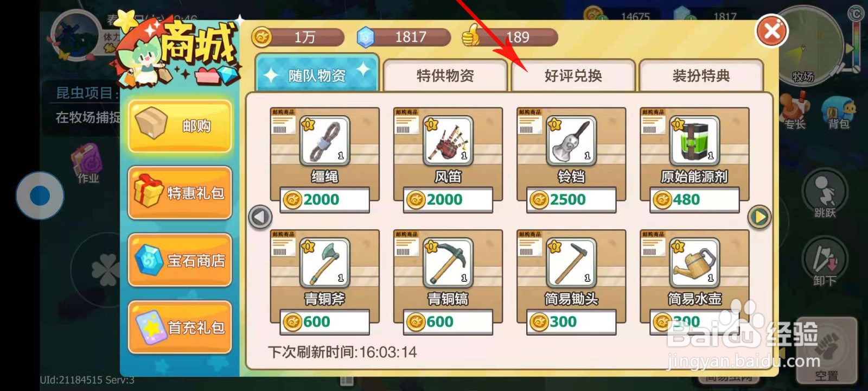The width and height of the screenshot is (868, 391).
Task: Select the 风笛 bagpipe item icon
Action: coord(448,141)
